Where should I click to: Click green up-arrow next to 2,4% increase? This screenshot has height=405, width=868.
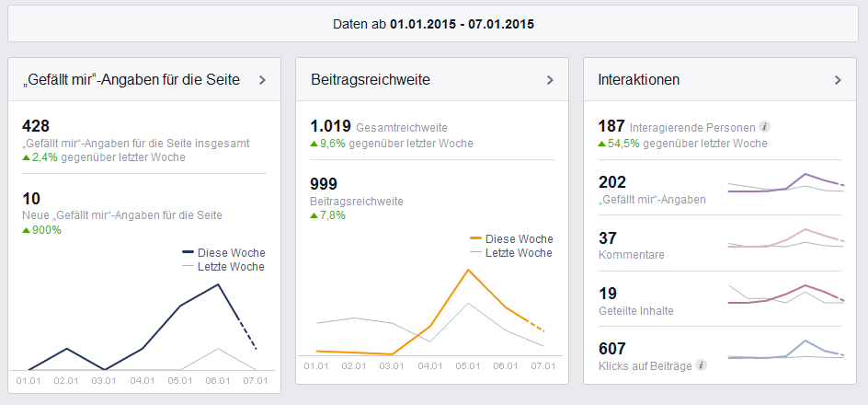point(26,158)
